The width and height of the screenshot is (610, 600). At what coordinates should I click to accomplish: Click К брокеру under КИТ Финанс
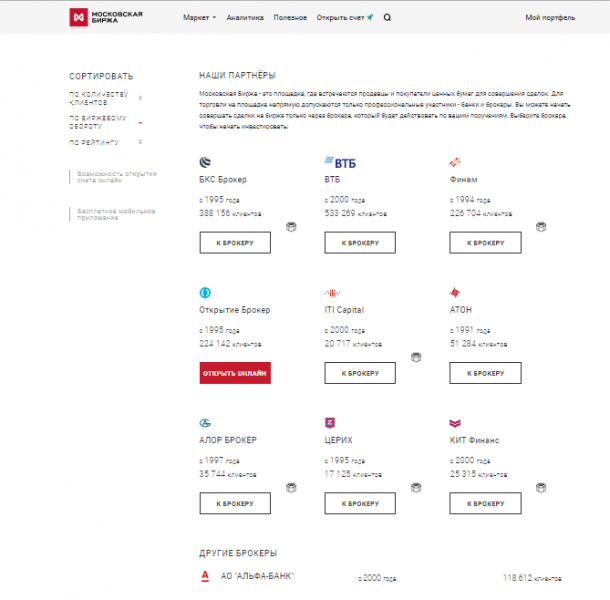[x=485, y=504]
